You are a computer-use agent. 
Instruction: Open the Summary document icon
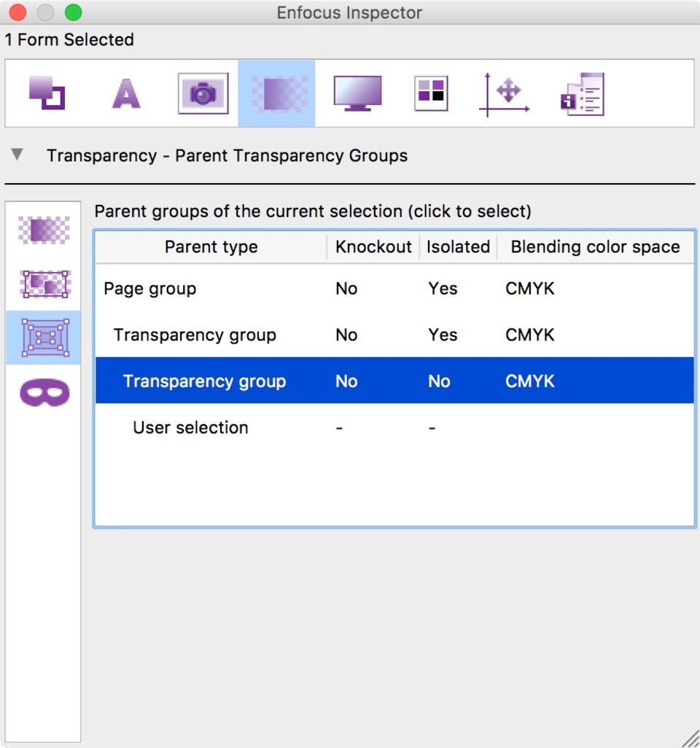[582, 94]
